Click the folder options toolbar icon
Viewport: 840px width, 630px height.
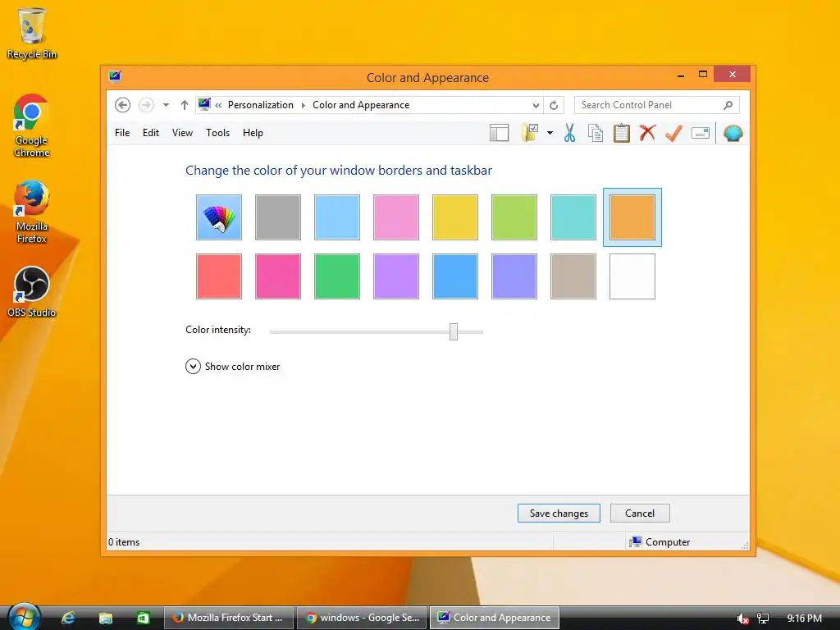[530, 133]
